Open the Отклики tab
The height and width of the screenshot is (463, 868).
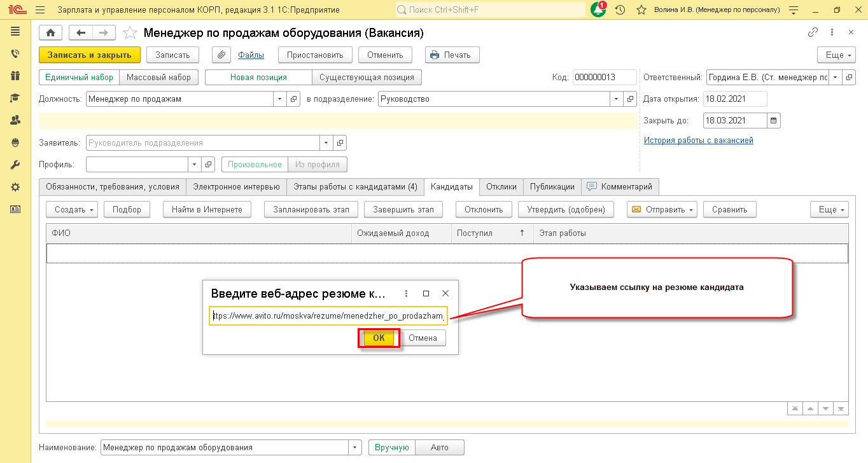(x=501, y=187)
